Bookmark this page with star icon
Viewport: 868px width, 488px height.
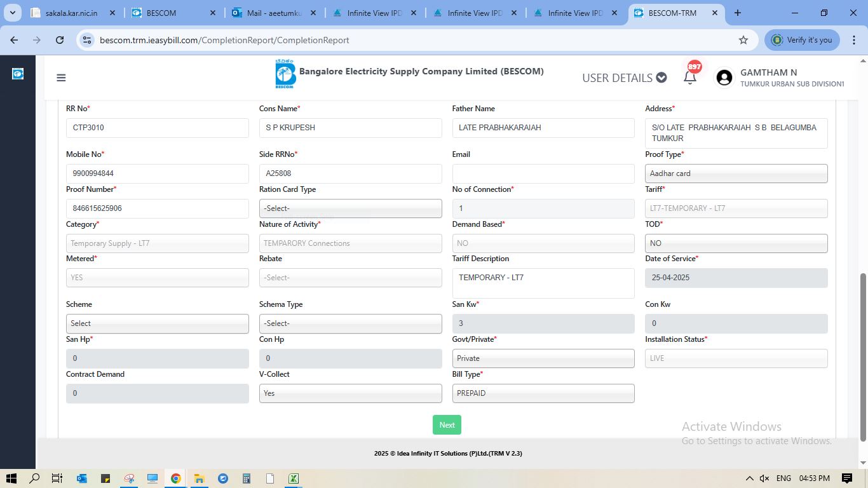pyautogui.click(x=743, y=40)
